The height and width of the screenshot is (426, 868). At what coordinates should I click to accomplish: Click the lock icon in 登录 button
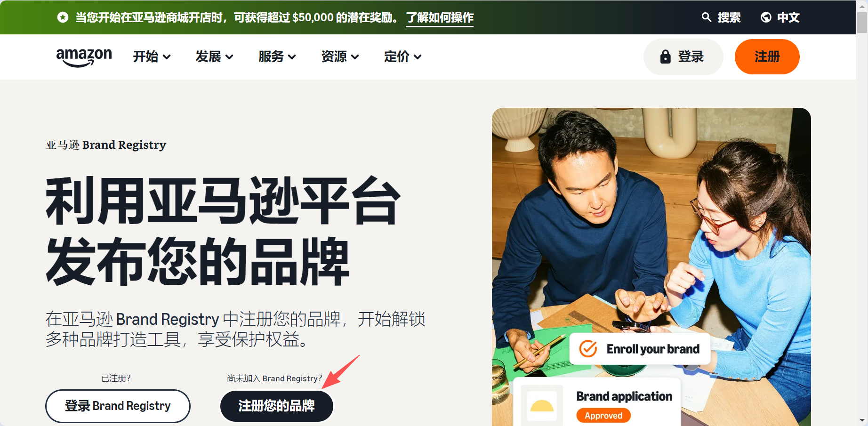pos(665,56)
